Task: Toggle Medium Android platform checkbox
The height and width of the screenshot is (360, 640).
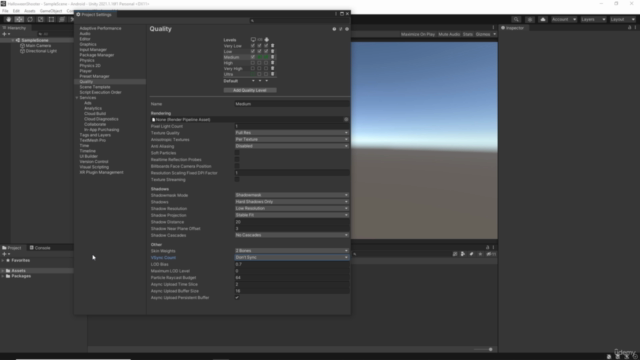Action: coord(266,57)
